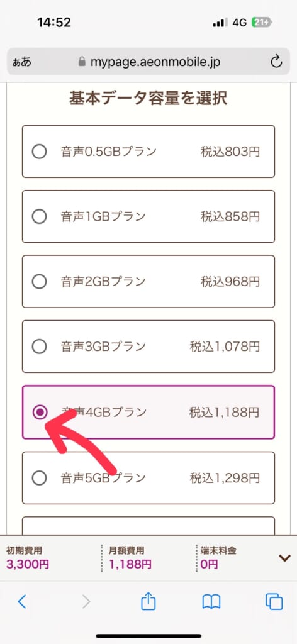Reload the page with the refresh icon
Viewport: 297px width, 644px height.
click(276, 62)
